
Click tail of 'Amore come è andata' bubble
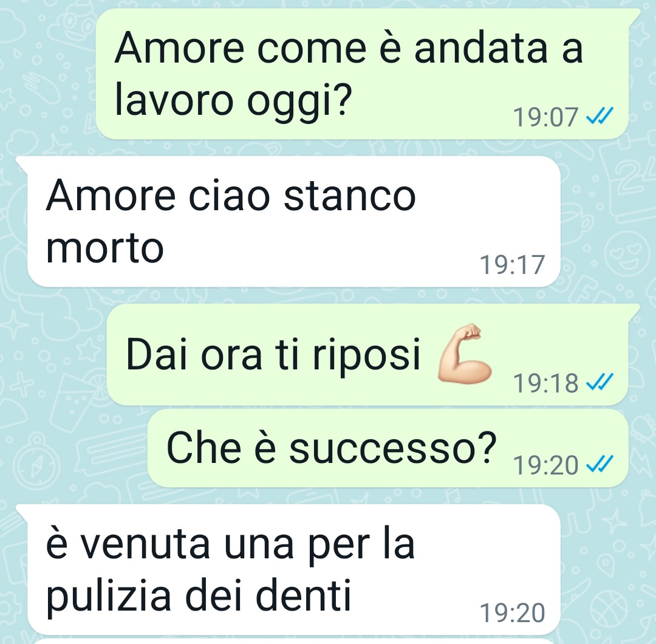(634, 16)
